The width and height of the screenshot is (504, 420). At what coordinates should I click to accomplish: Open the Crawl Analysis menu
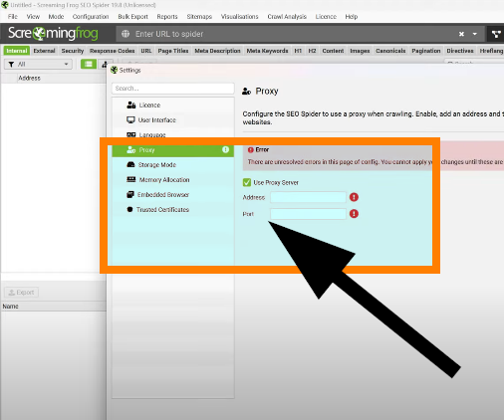tap(287, 16)
